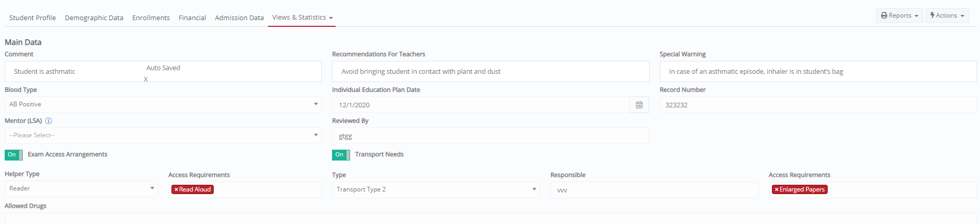Click the lightning bolt icon on Actions
980x224 pixels.
point(932,15)
